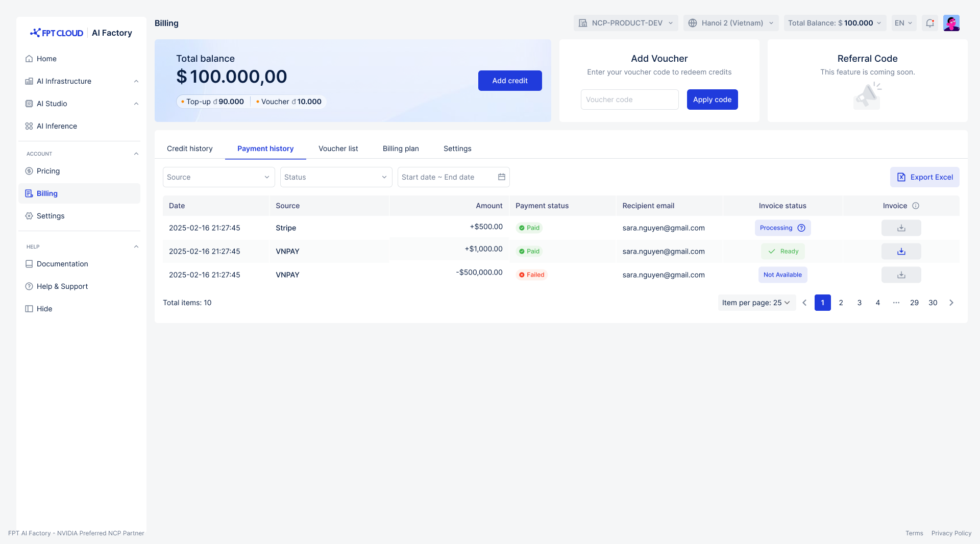Click the Processing status help icon
The height and width of the screenshot is (544, 980).
tap(801, 228)
